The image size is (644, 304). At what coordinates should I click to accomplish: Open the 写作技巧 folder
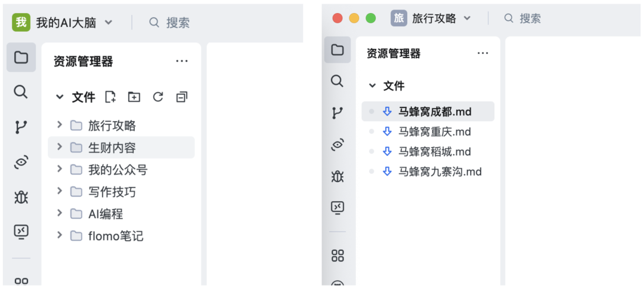[112, 192]
